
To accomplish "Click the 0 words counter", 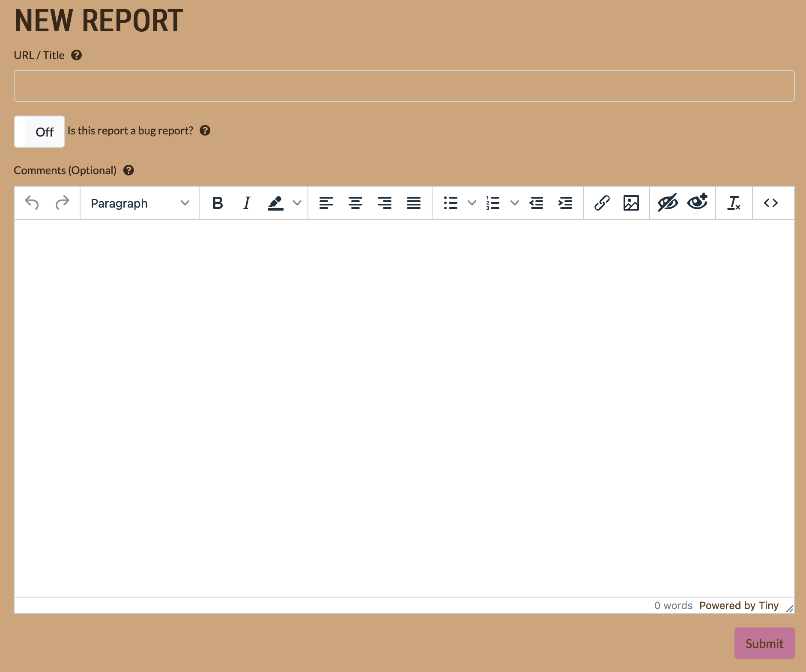I will tap(673, 606).
